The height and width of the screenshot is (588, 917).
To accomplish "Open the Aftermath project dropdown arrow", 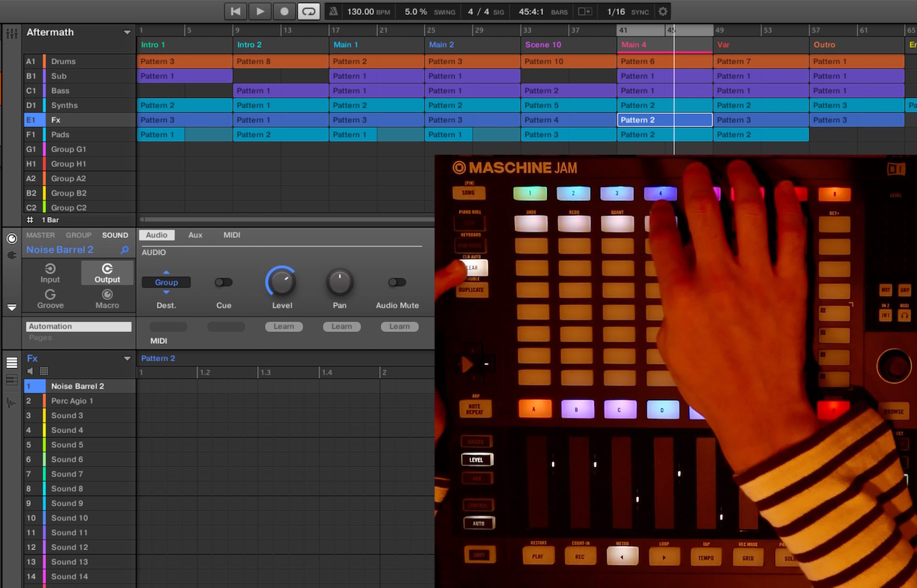I will [x=127, y=32].
